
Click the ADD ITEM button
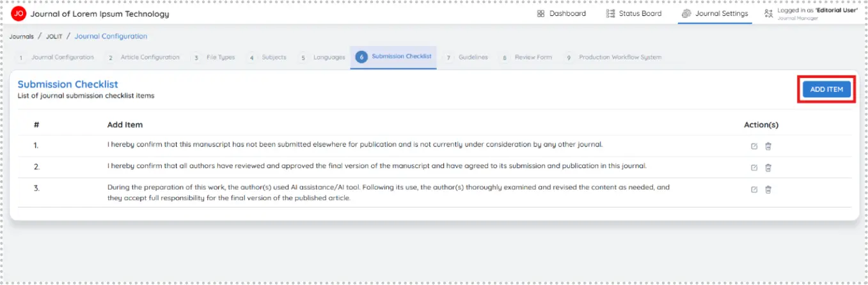tap(826, 89)
